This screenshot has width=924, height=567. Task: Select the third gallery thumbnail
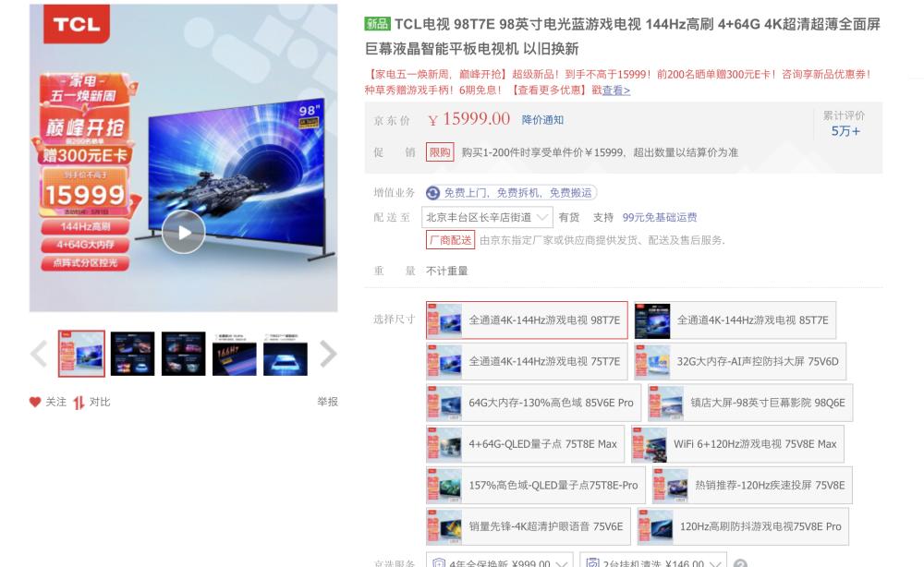click(183, 354)
